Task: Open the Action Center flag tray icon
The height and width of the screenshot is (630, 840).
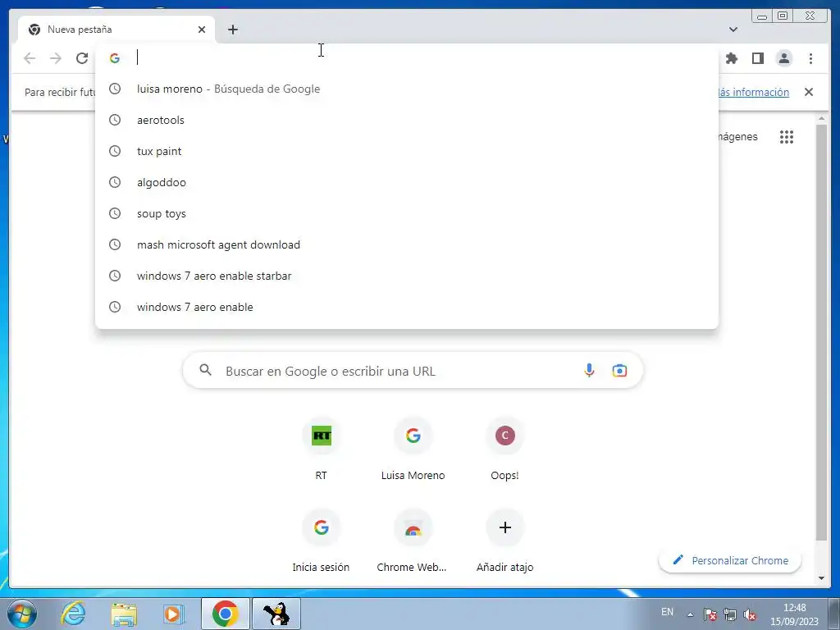Action: tap(710, 614)
